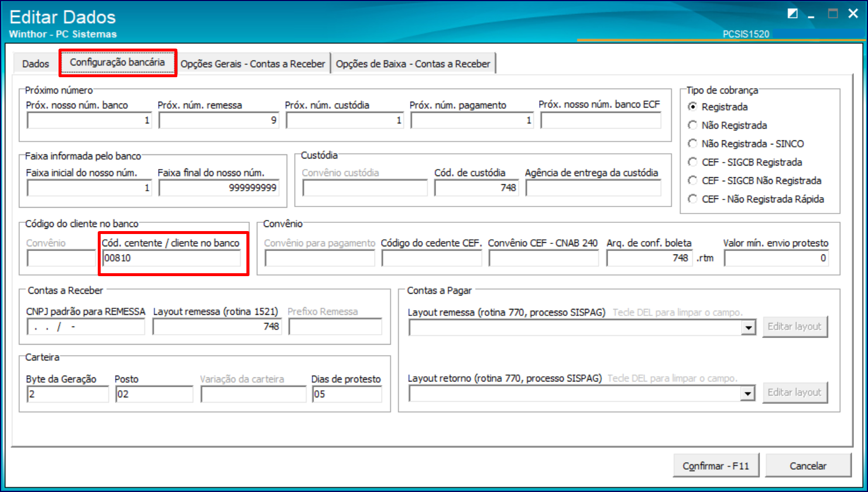Click the Contas a Pagar group label
Screen dimensions: 868x492
tap(439, 290)
